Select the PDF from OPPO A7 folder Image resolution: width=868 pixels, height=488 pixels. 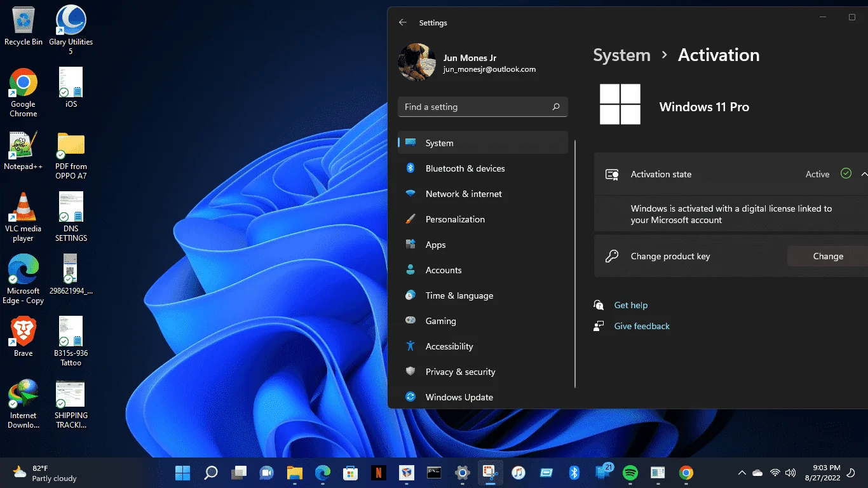[71, 155]
